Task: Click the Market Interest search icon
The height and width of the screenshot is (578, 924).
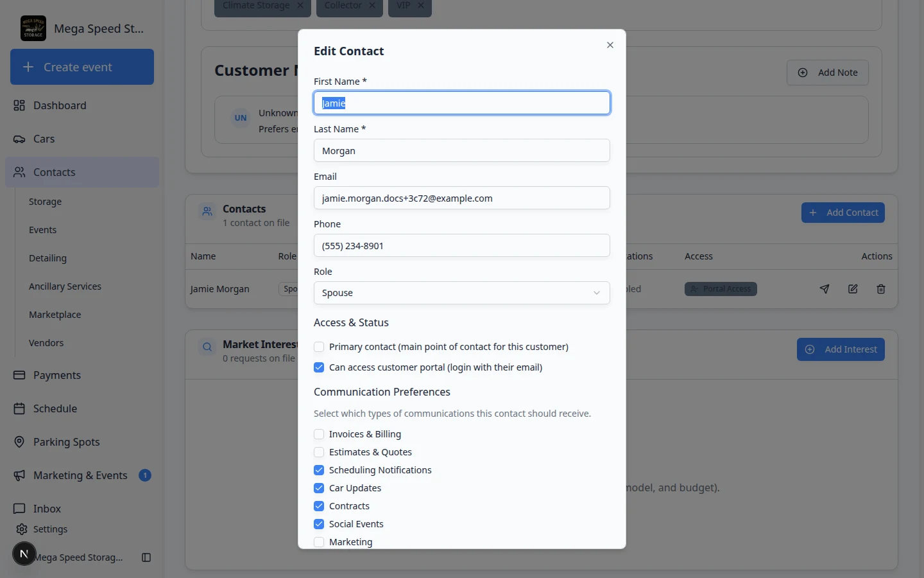Action: click(x=207, y=347)
